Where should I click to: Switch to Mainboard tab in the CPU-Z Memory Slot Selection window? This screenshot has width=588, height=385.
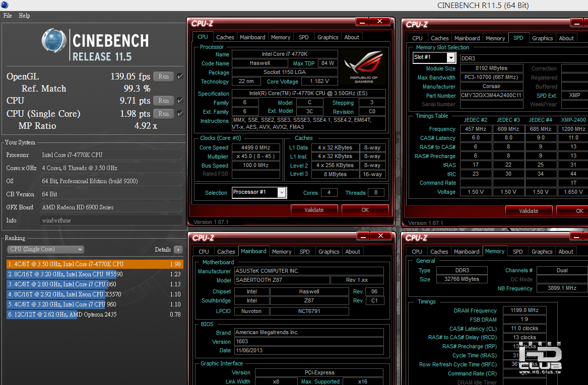tap(467, 39)
